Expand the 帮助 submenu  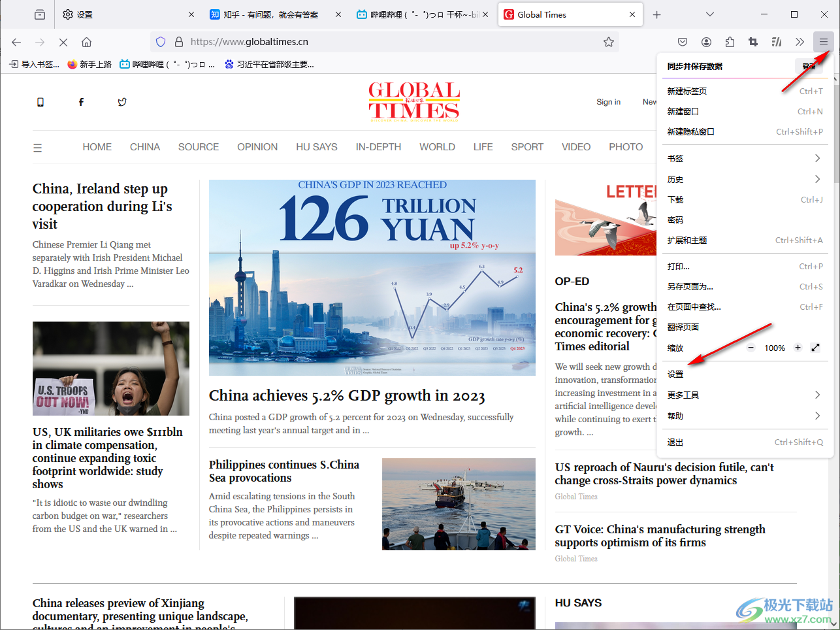744,416
